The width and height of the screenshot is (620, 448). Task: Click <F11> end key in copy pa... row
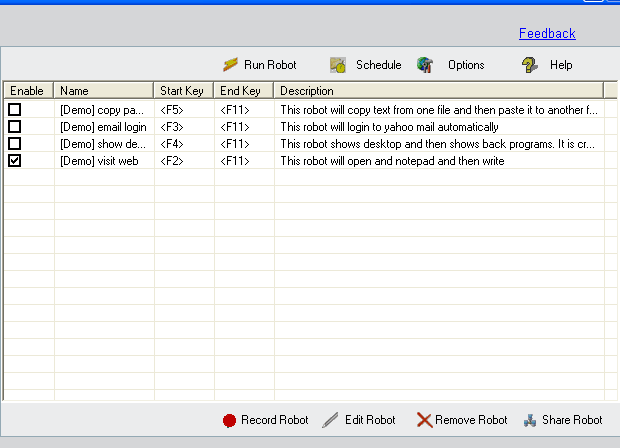[244, 110]
